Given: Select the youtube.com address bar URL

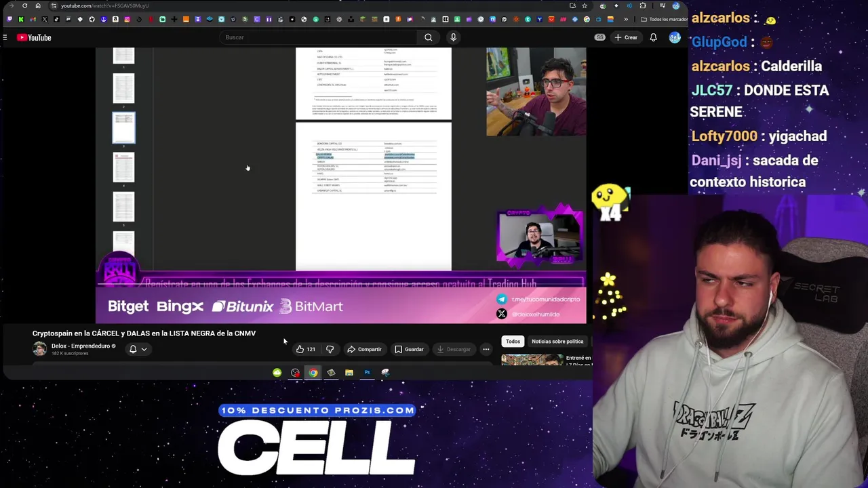Looking at the screenshot, I should click(x=105, y=5).
